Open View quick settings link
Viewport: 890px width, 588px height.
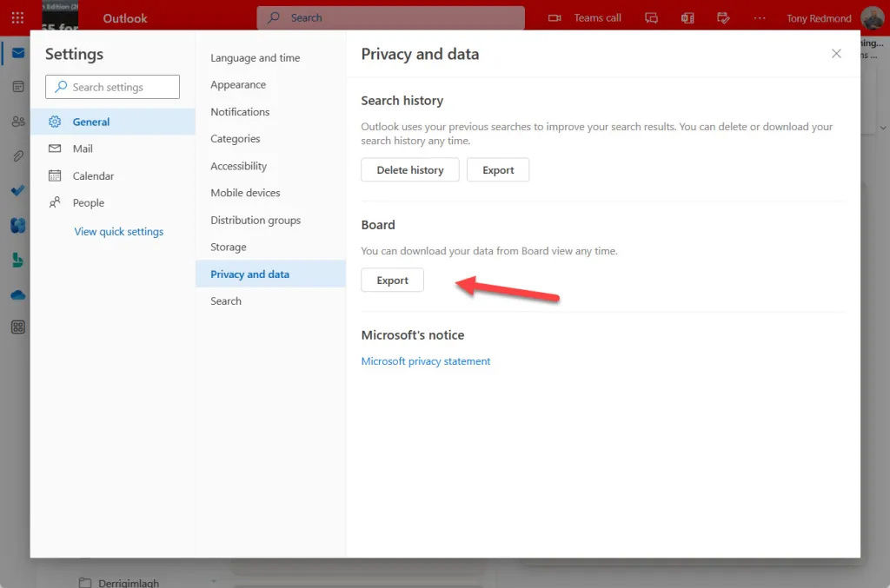coord(118,231)
